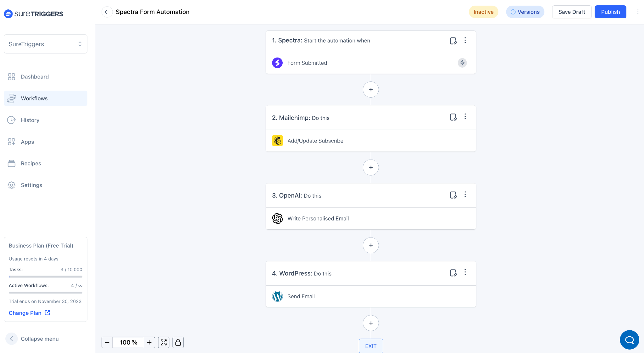Click the fit-to-screen canvas icon
The image size is (644, 353).
coord(164,342)
